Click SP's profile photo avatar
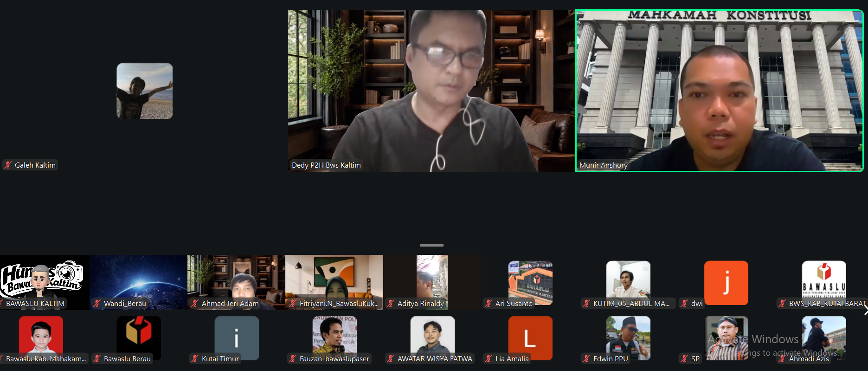This screenshot has height=371, width=868. 726,338
